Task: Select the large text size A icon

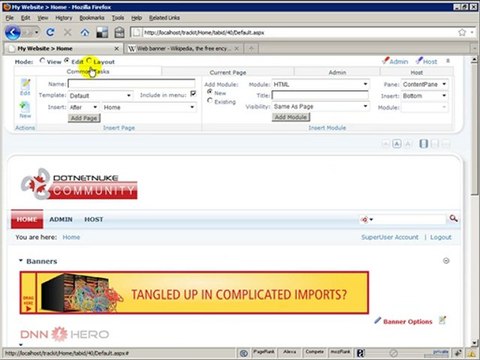Action: (408, 144)
